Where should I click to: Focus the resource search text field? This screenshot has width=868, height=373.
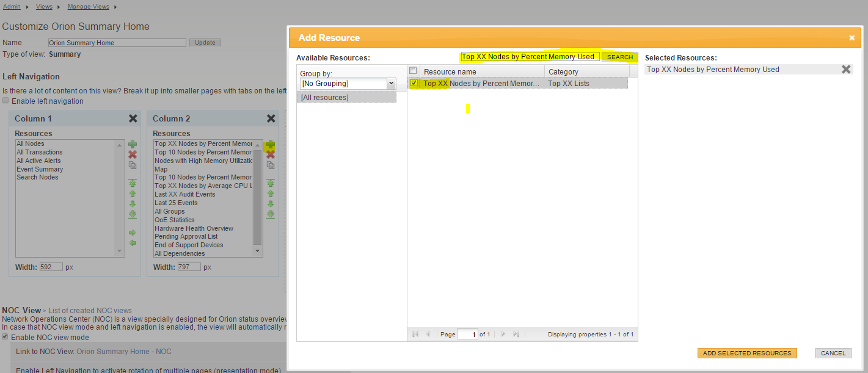click(x=530, y=57)
